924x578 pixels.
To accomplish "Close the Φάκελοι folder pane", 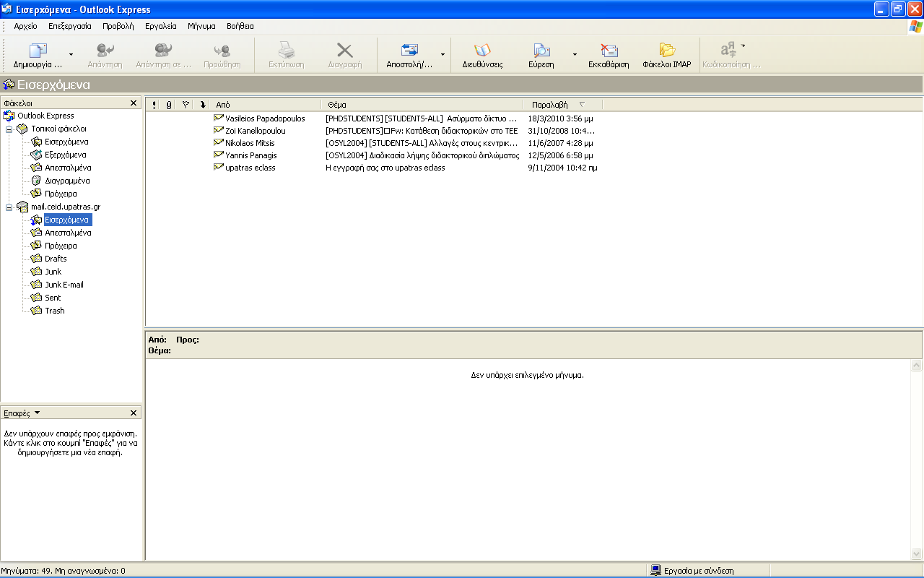I will click(134, 103).
